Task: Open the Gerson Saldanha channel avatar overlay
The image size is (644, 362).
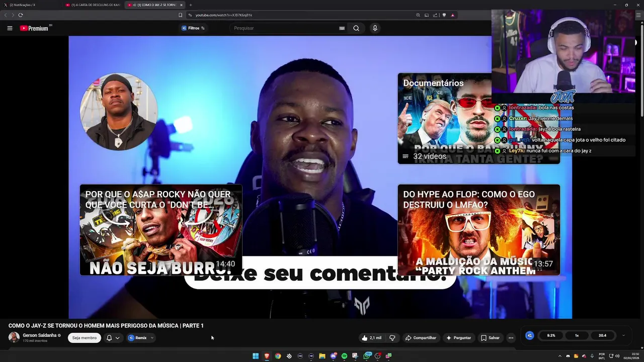Action: [x=119, y=112]
